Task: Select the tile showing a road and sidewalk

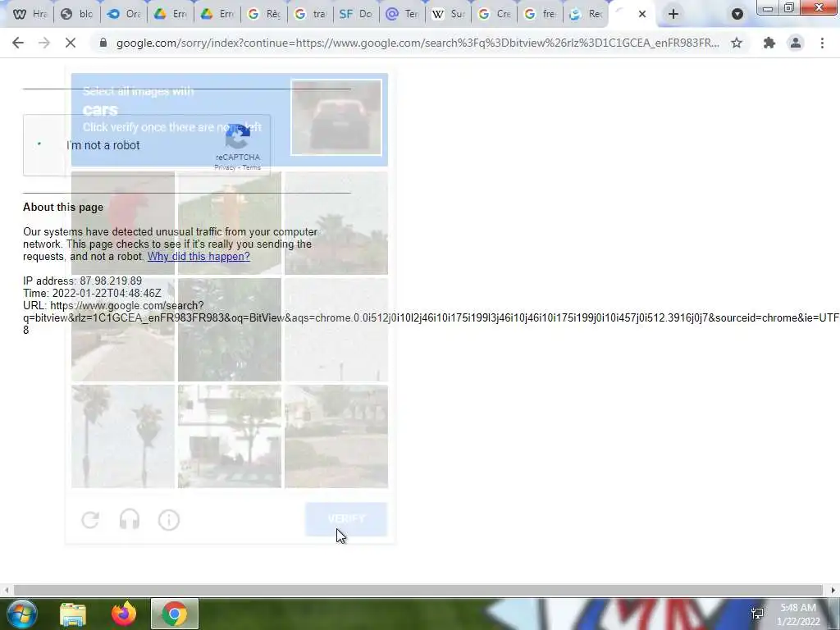Action: click(x=123, y=330)
